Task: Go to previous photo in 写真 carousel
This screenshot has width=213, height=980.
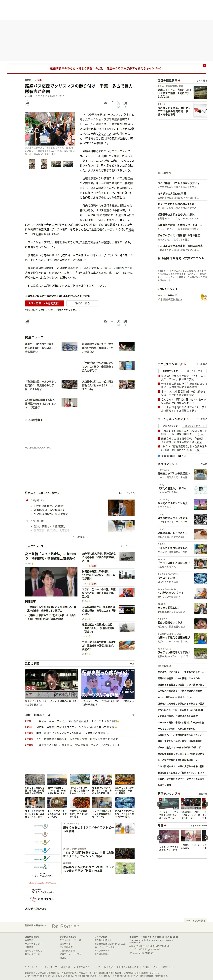Action: [160, 838]
